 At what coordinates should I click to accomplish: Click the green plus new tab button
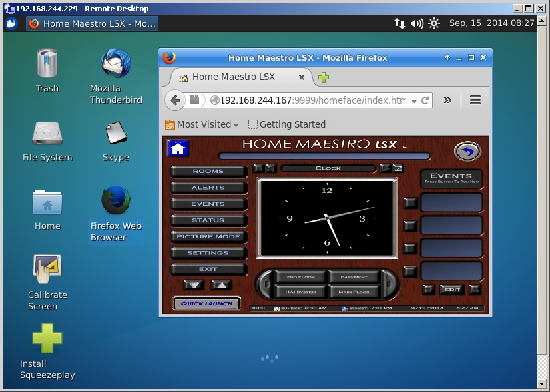point(324,77)
